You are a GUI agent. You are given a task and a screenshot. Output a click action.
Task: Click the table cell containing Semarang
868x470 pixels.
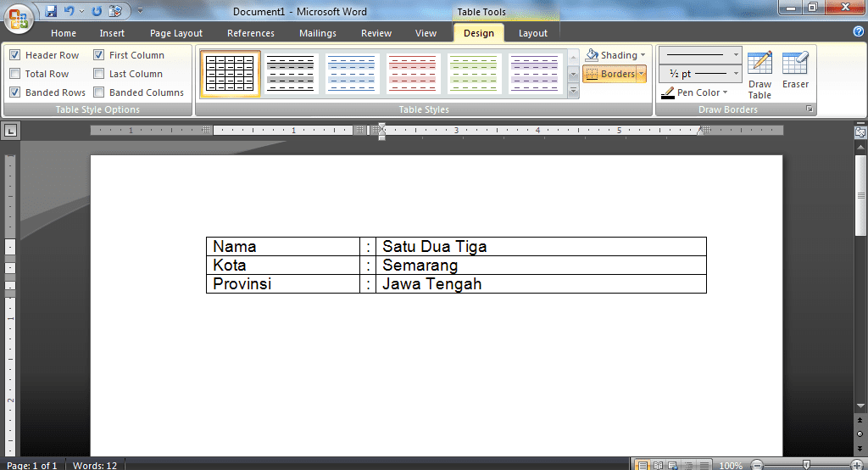pyautogui.click(x=541, y=265)
